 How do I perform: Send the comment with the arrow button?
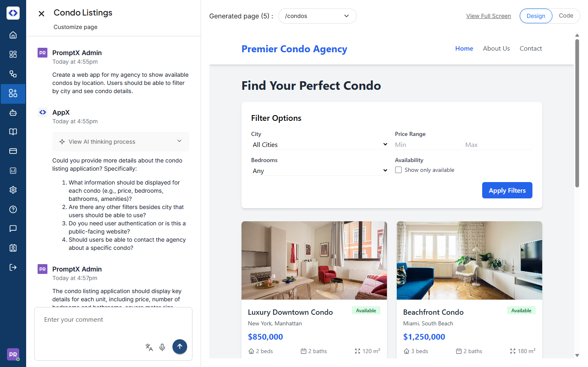180,347
